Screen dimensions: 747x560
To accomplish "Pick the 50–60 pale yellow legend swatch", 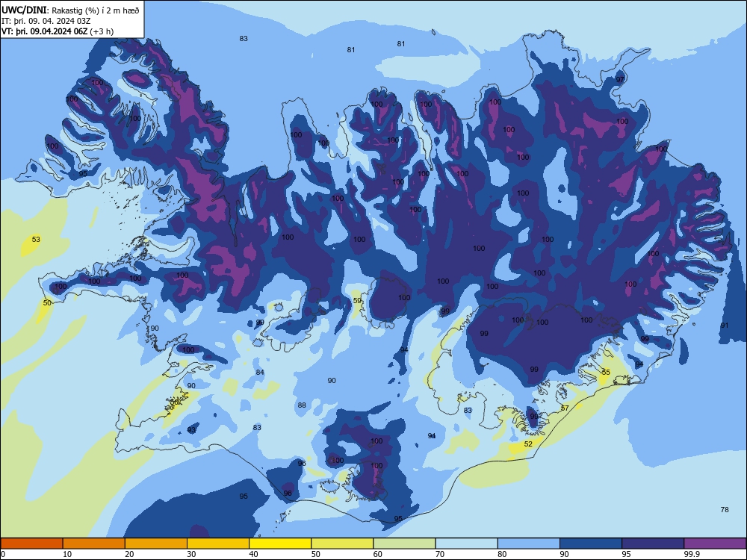I will coord(342,544).
